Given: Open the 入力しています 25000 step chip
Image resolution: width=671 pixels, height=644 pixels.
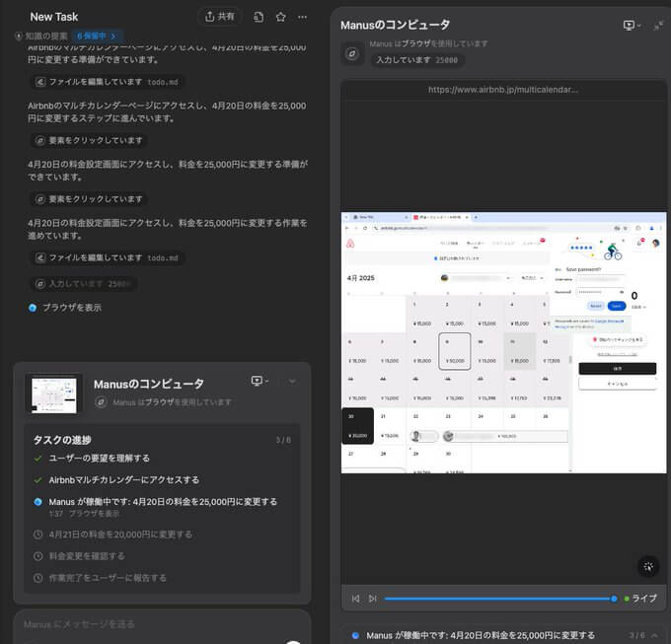Looking at the screenshot, I should (84, 284).
